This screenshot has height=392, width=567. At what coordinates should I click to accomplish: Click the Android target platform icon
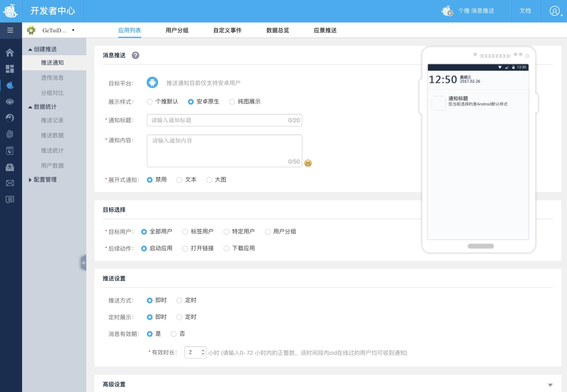click(x=152, y=83)
